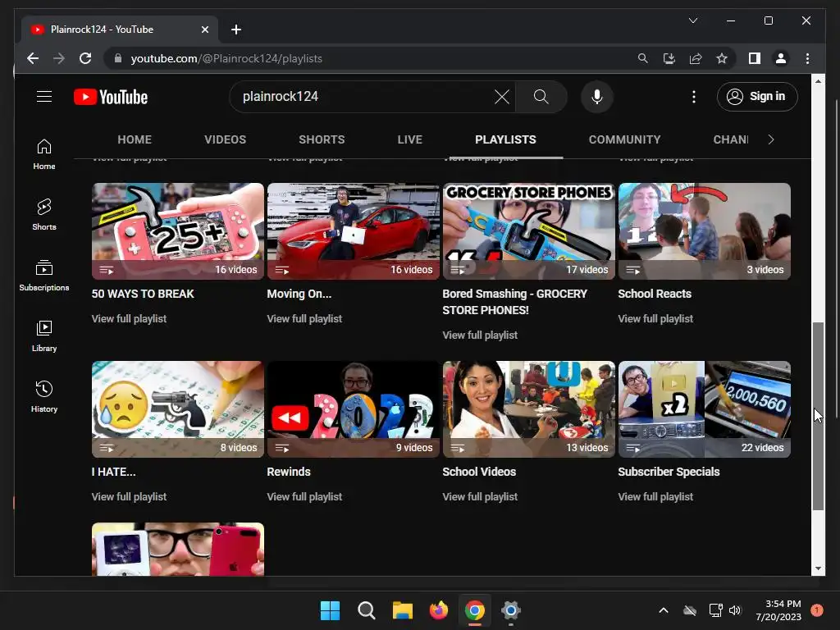Switch to channel HOME tab

[x=135, y=139]
